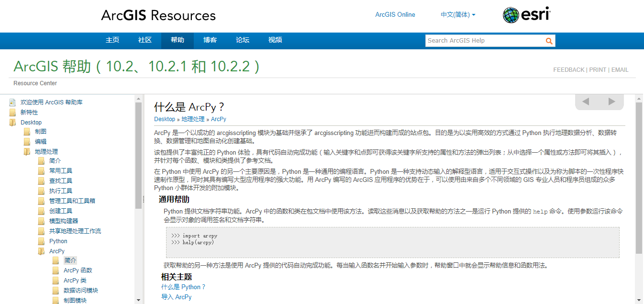Select the 常用工具 tree item
Viewport: 644px width, 304px height.
61,171
